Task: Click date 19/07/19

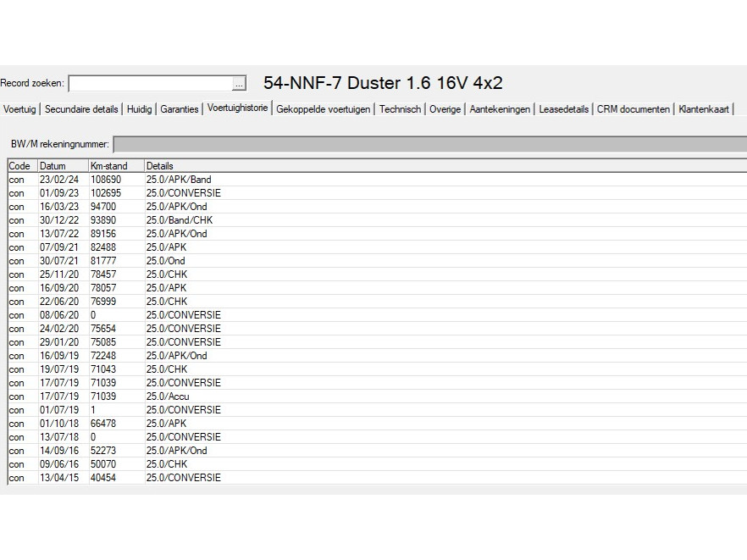Action: (59, 369)
